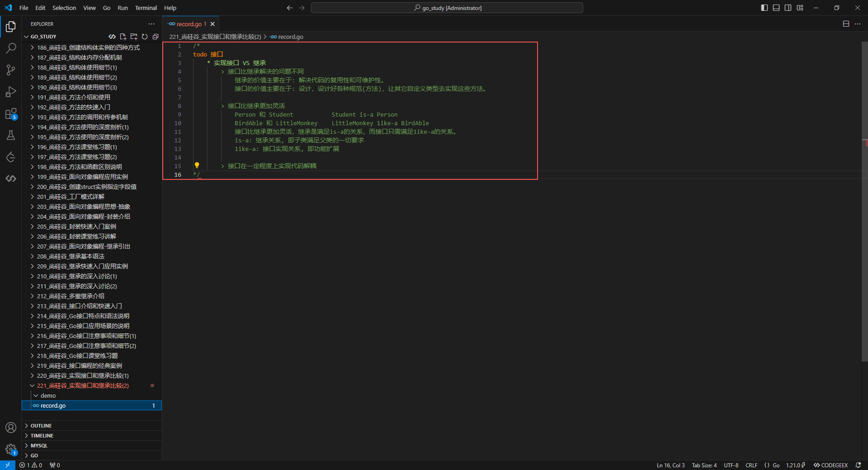Click the New Folder icon in Explorer
The width and height of the screenshot is (868, 470).
[x=134, y=37]
